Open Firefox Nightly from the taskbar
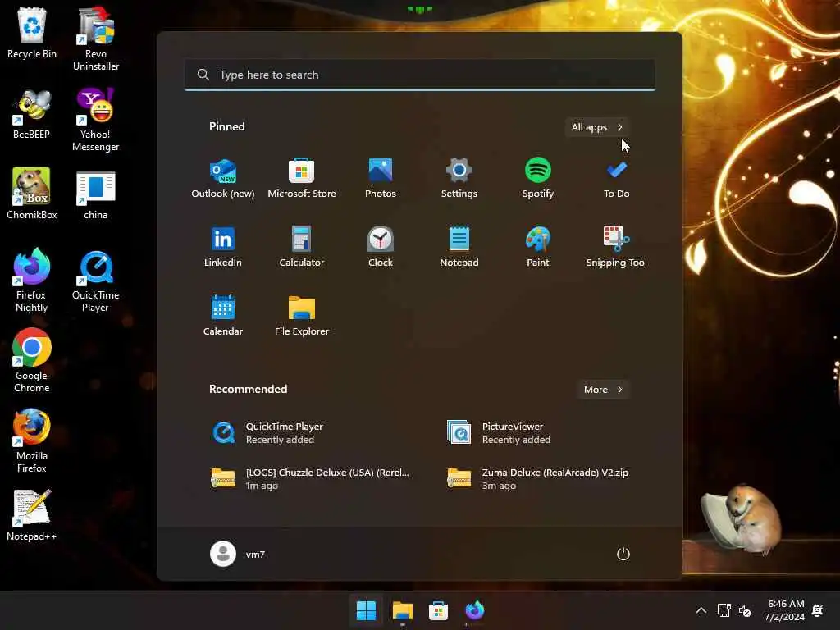The height and width of the screenshot is (630, 840). click(475, 610)
